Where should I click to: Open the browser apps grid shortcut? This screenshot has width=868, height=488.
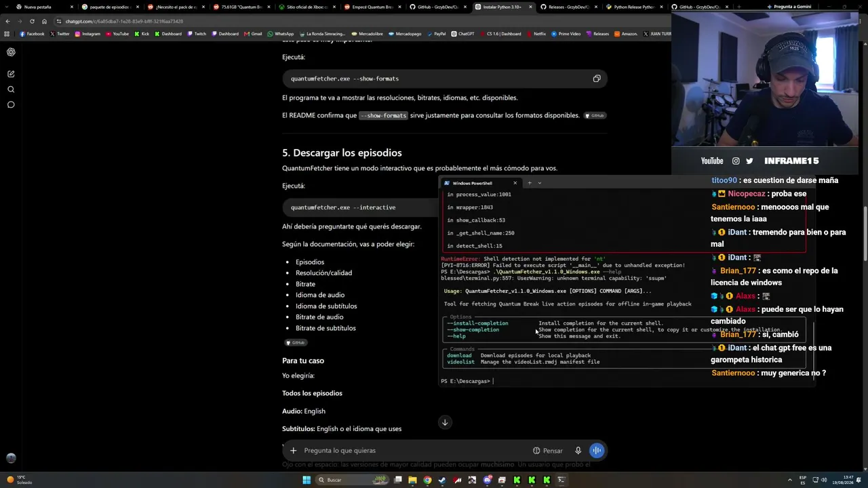(x=7, y=34)
